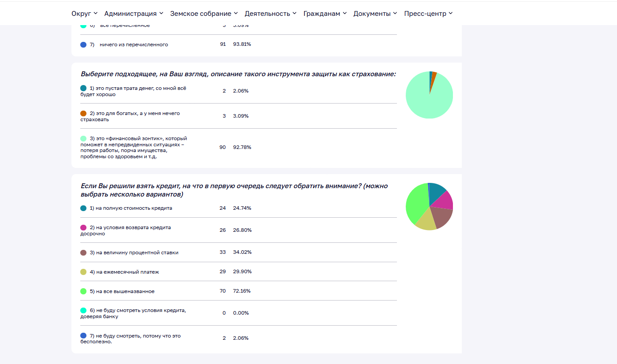The image size is (617, 364).
Task: Click the brown dot for 'величину процентной ставки'
Action: coord(83,253)
